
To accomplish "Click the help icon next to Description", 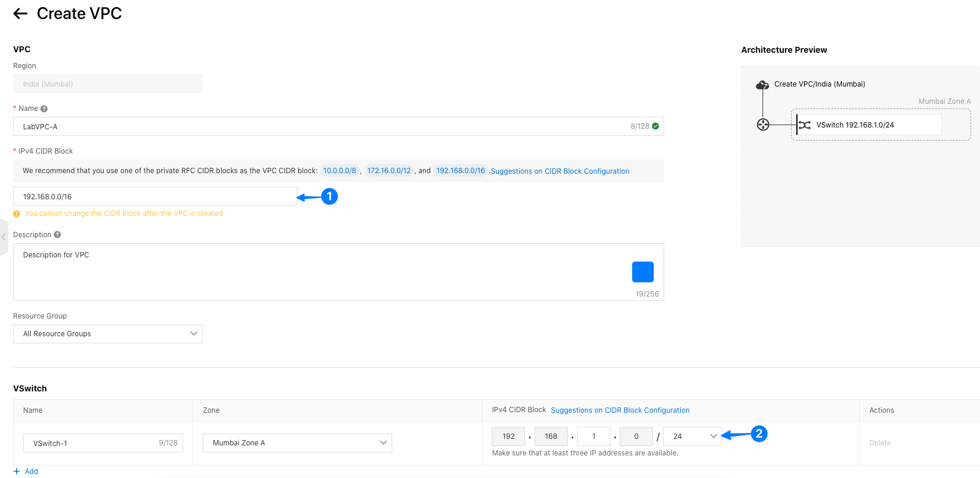I will (x=57, y=235).
